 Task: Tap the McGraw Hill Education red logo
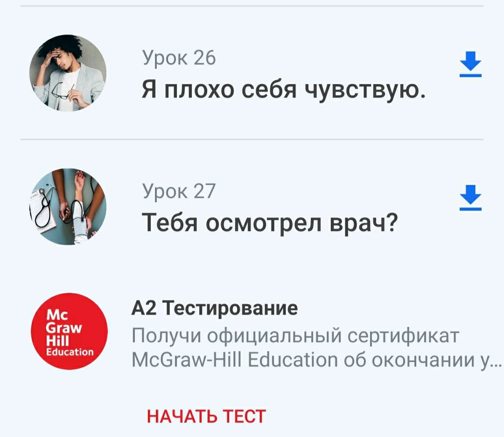69,331
